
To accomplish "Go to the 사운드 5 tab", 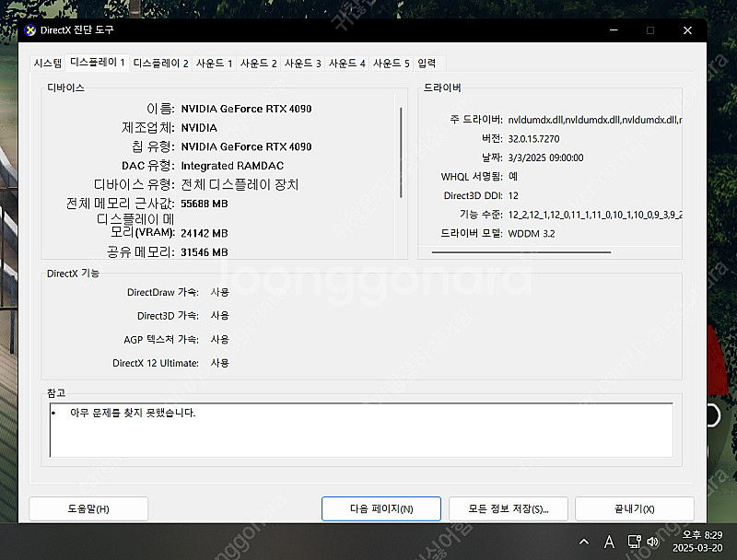I will (x=391, y=64).
